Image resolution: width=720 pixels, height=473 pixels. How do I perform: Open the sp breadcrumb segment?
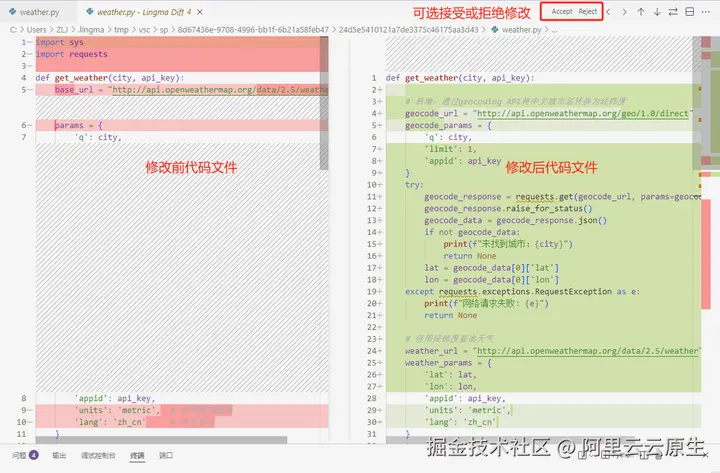164,30
